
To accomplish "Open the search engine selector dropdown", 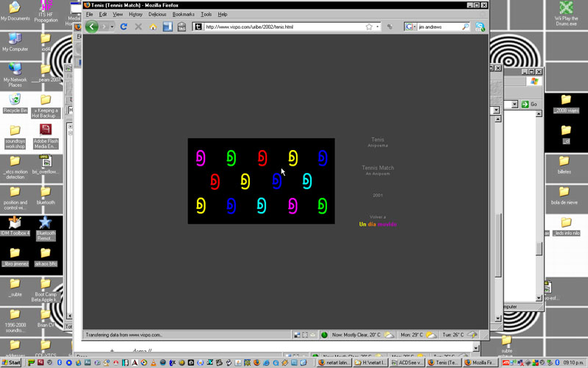I will [410, 26].
